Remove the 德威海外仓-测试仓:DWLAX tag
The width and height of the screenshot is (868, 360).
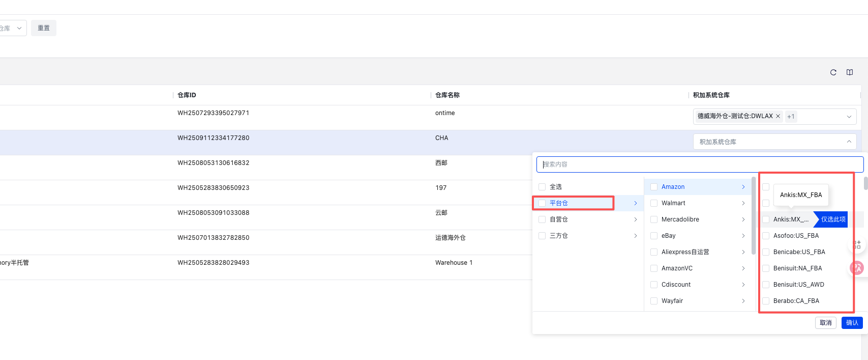click(777, 116)
